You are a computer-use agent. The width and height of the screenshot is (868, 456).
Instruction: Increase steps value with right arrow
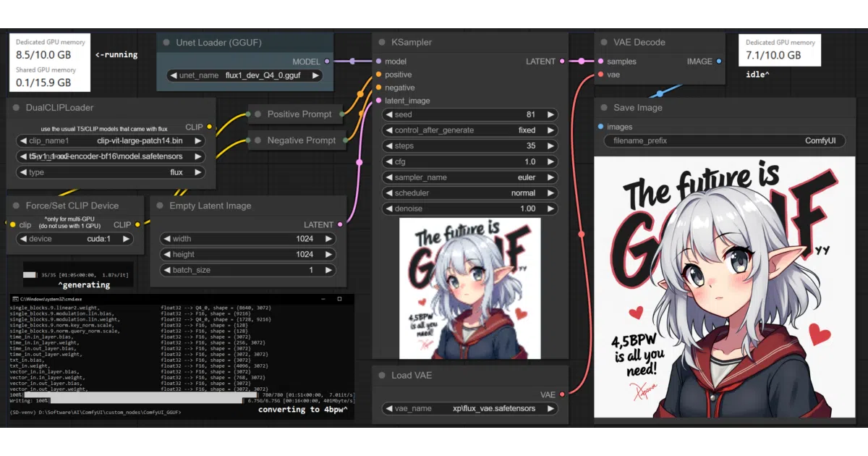click(x=551, y=145)
